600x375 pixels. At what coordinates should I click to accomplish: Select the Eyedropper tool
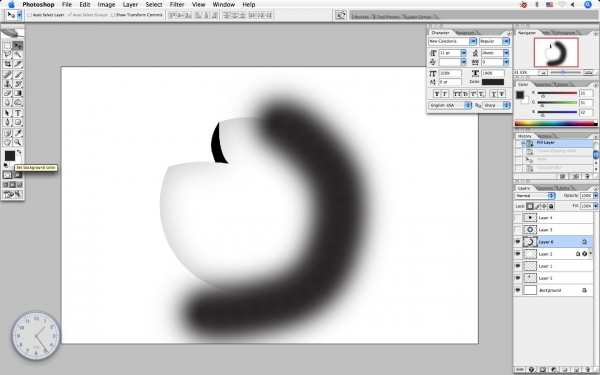[x=18, y=133]
